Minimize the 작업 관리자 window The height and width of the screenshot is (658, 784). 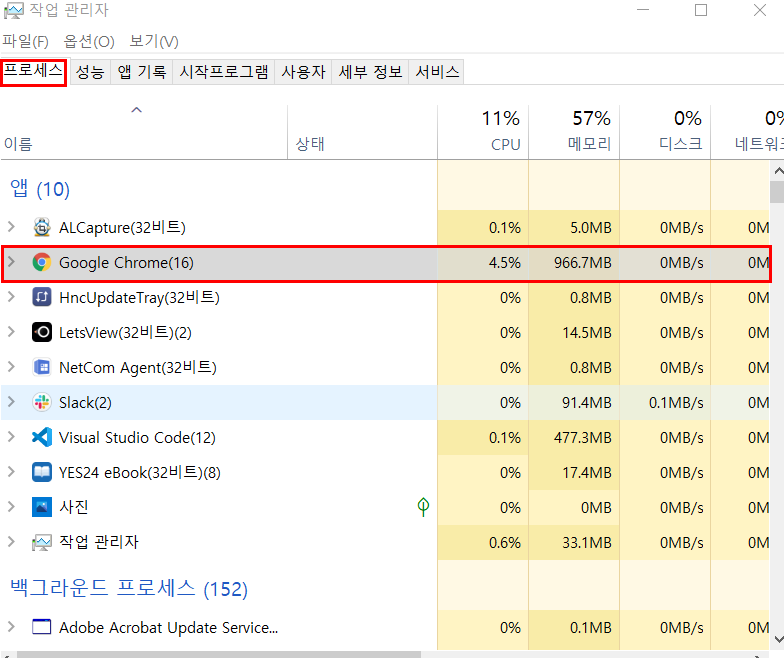tap(642, 10)
